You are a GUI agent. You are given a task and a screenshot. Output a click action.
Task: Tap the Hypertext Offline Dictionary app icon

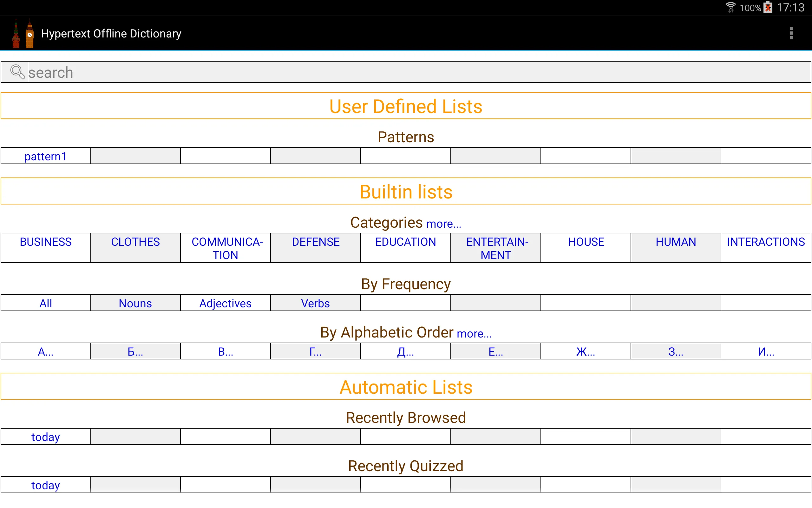tap(23, 33)
